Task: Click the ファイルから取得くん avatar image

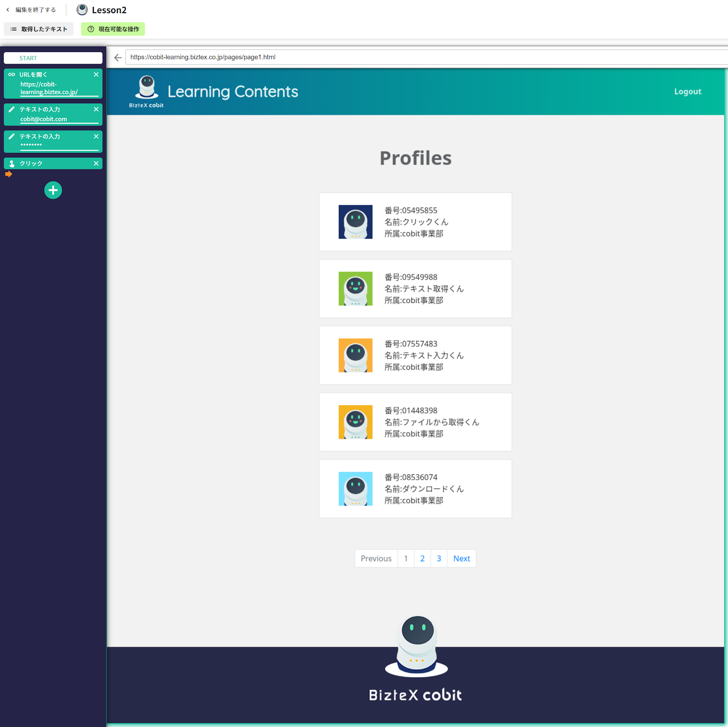Action: (355, 422)
